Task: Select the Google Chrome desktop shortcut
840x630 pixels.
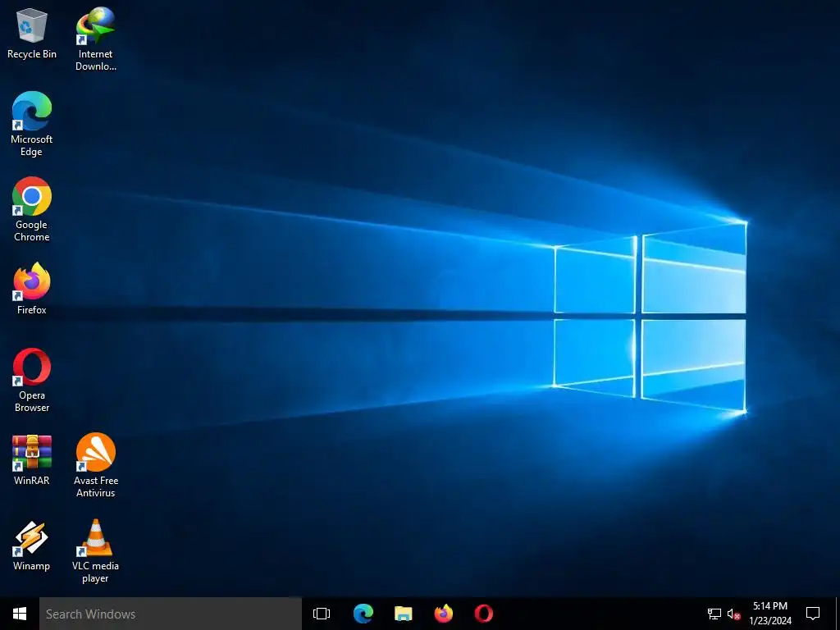Action: 32,209
